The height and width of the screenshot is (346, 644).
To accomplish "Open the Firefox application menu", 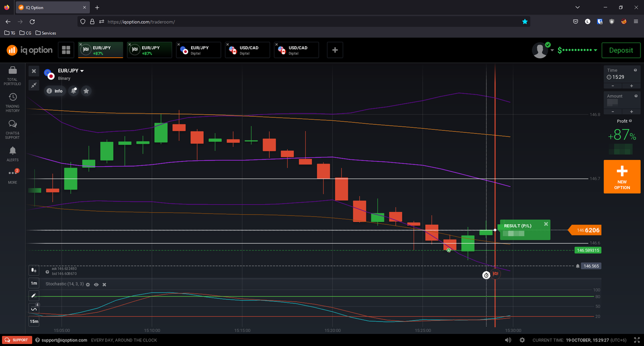I will click(635, 22).
